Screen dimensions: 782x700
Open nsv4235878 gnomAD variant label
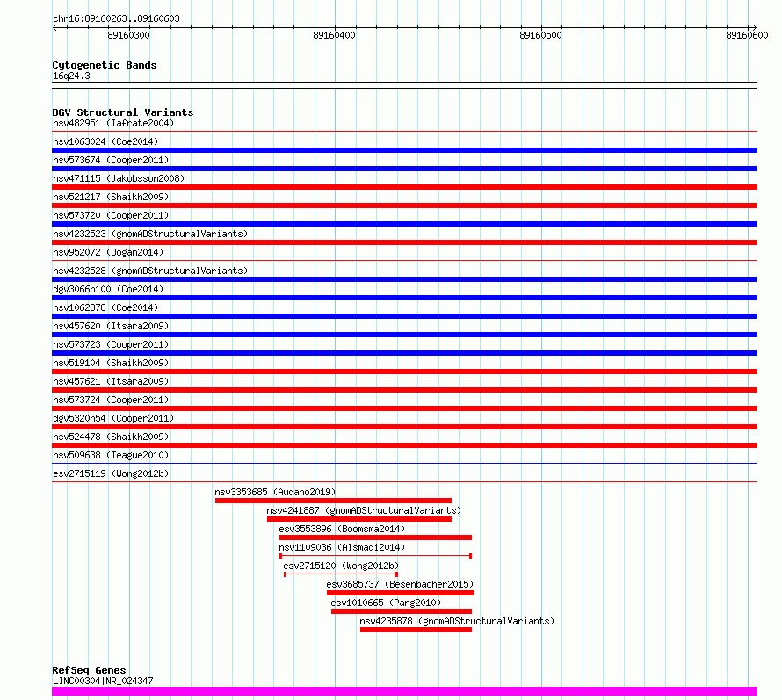point(457,622)
